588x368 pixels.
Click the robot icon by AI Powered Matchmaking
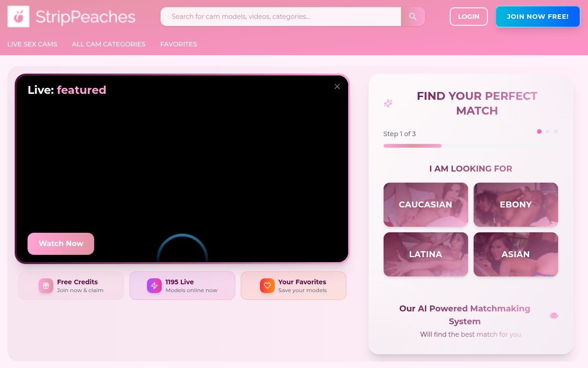click(554, 315)
